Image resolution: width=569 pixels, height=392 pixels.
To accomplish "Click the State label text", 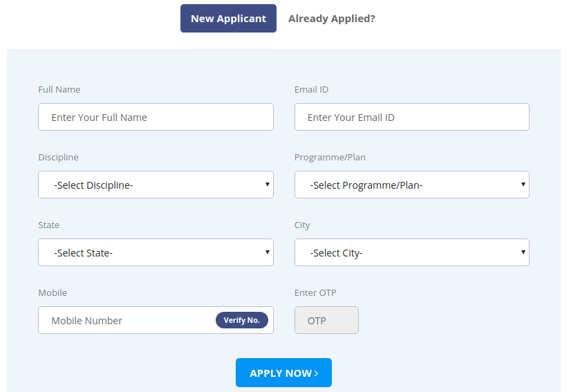I will (x=48, y=225).
